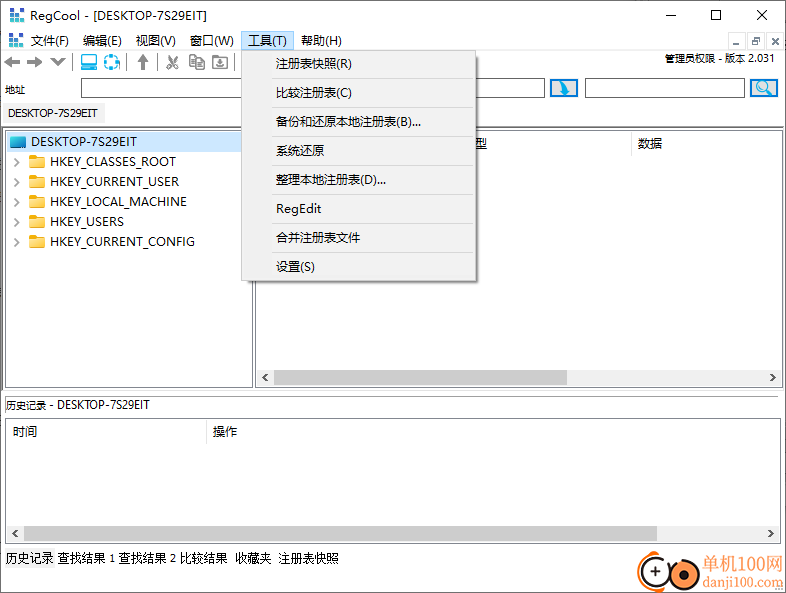Image resolution: width=786 pixels, height=593 pixels.
Task: Click the RegCool title bar app icon
Action: coord(17,15)
